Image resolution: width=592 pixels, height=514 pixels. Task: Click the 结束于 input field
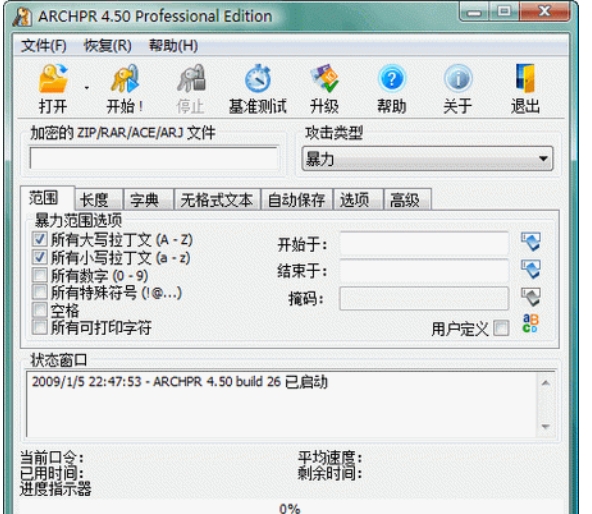click(424, 270)
